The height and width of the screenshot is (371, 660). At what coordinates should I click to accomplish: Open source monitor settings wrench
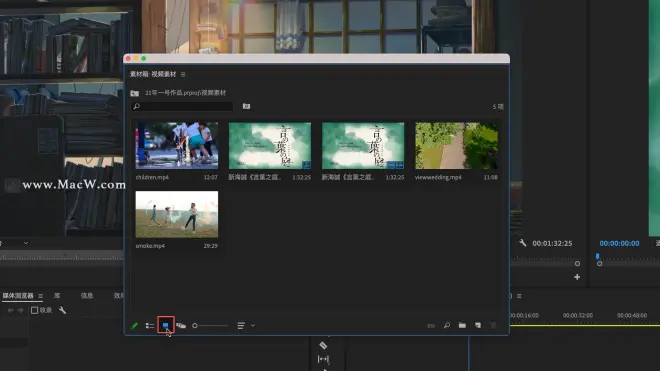[x=522, y=243]
